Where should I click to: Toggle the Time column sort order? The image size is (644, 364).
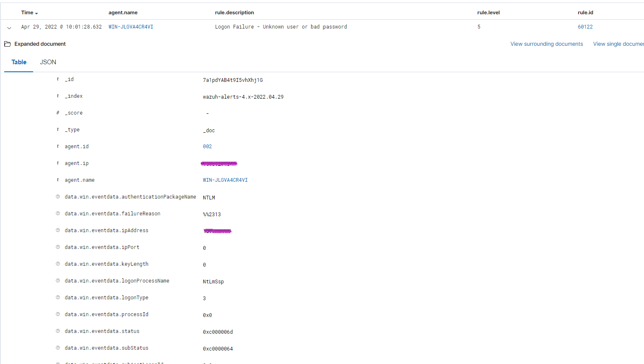click(29, 12)
